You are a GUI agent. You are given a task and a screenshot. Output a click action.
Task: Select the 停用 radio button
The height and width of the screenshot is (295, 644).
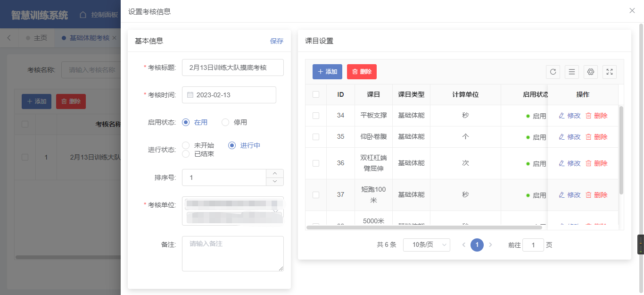coord(225,122)
